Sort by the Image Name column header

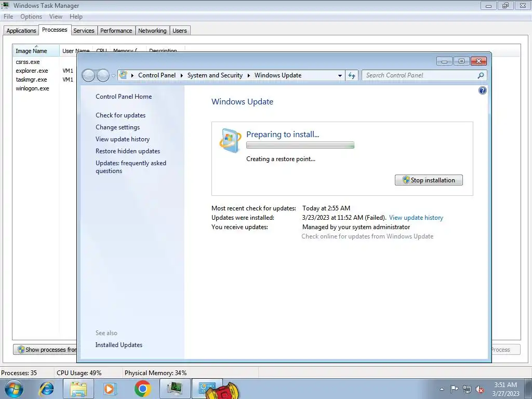(36, 50)
